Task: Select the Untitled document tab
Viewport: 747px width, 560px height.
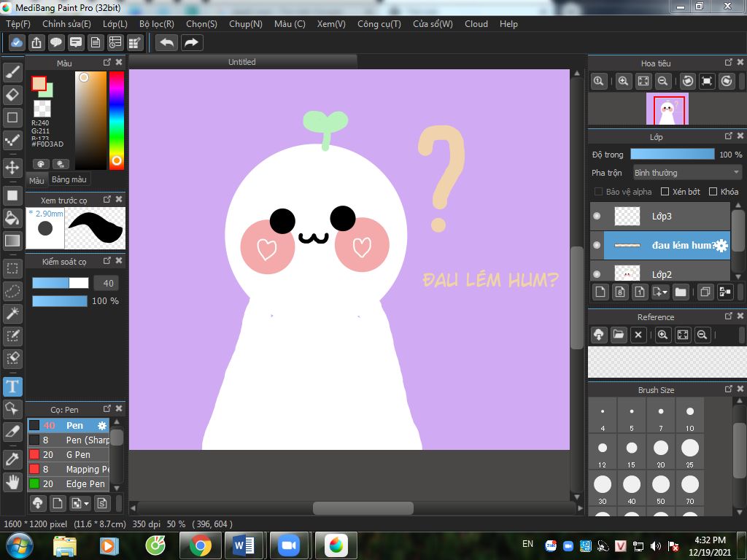Action: tap(242, 62)
